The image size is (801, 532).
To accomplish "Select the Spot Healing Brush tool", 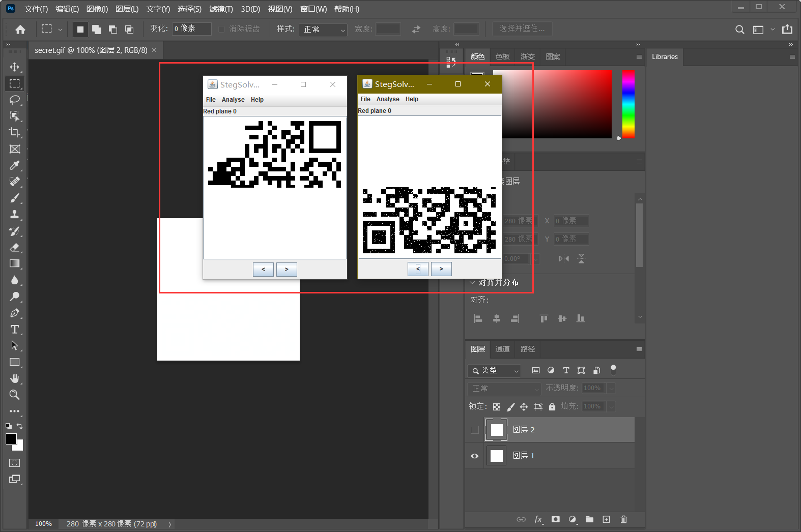I will coord(15,182).
